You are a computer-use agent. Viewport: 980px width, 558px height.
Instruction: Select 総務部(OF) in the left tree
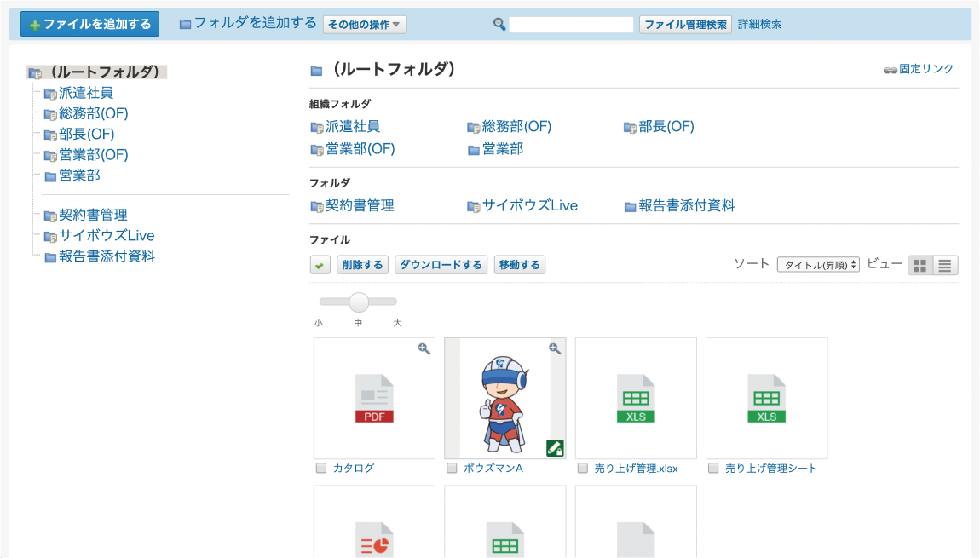(93, 114)
